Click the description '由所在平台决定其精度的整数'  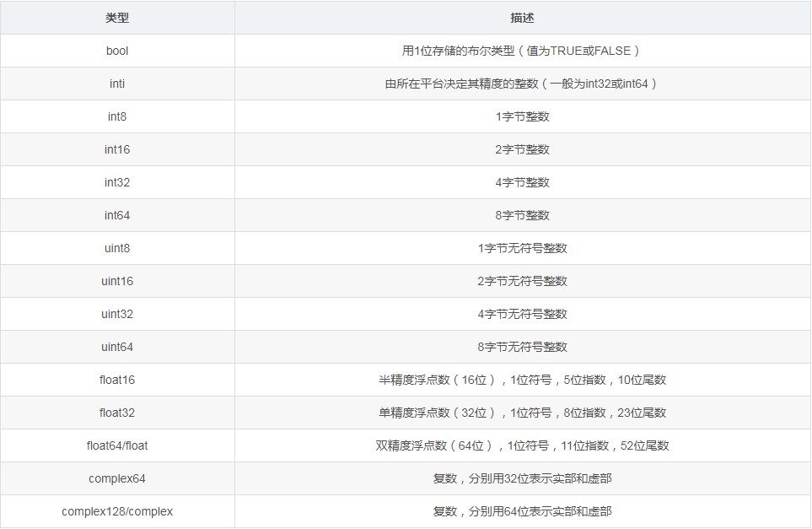tap(462, 84)
